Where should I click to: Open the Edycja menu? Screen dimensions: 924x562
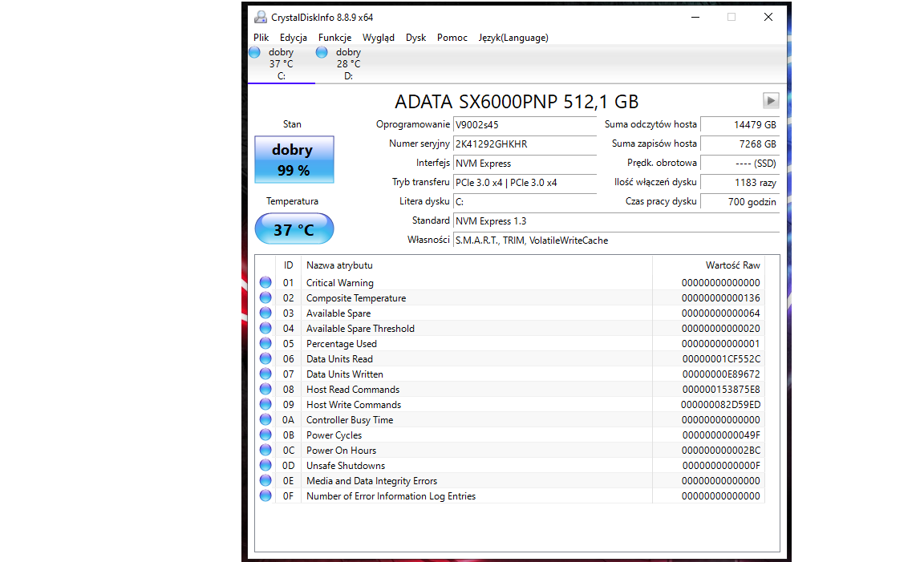pos(294,38)
